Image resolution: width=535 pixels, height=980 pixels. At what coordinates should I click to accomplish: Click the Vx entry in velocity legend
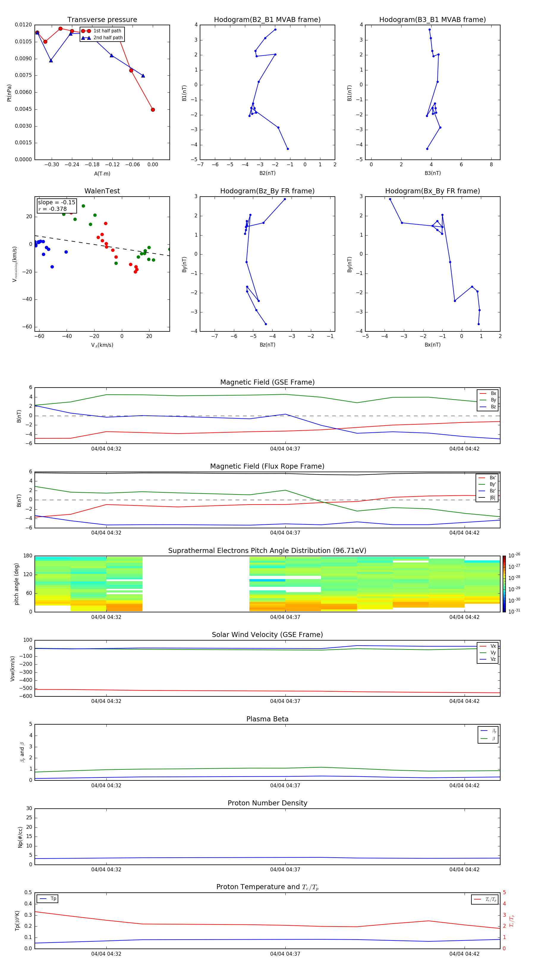click(x=488, y=646)
